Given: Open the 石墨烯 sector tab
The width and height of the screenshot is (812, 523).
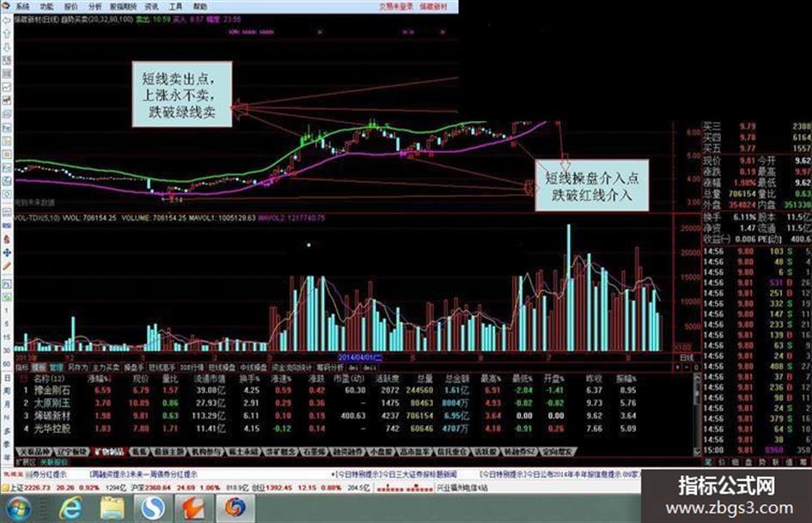Looking at the screenshot, I should tap(314, 452).
